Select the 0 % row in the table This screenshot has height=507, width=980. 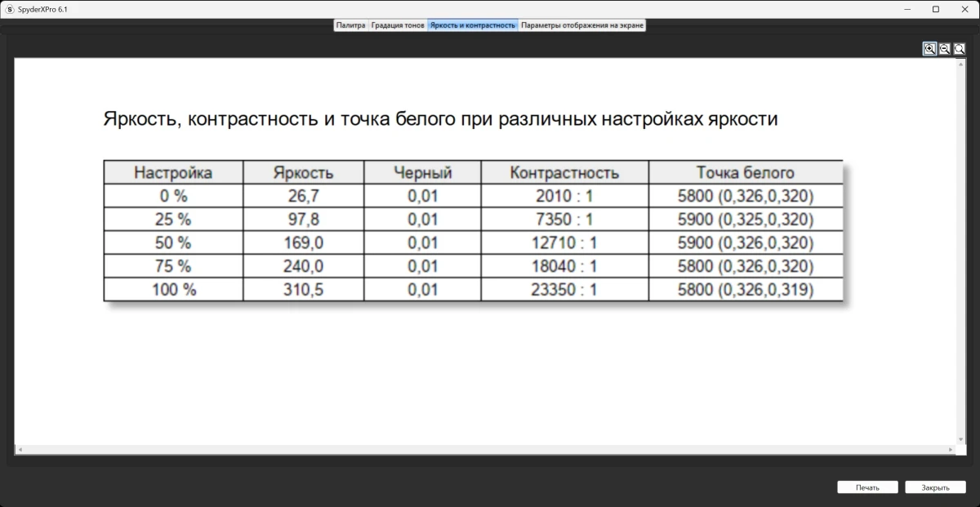pos(172,196)
